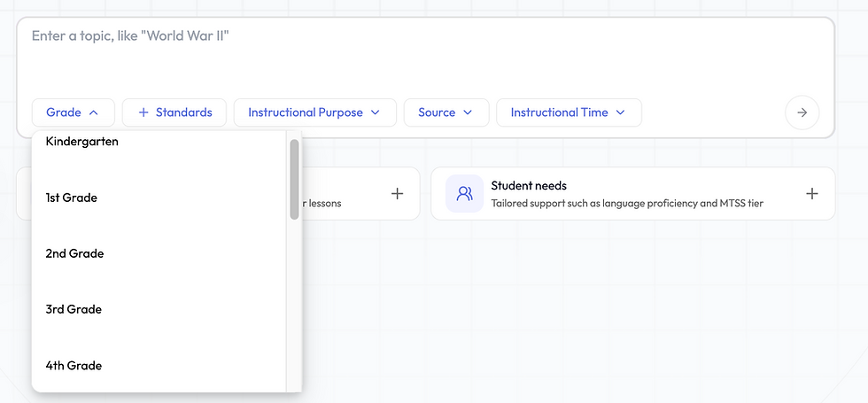This screenshot has height=403, width=868.
Task: Select Kindergarten from the grade list
Action: [x=82, y=142]
